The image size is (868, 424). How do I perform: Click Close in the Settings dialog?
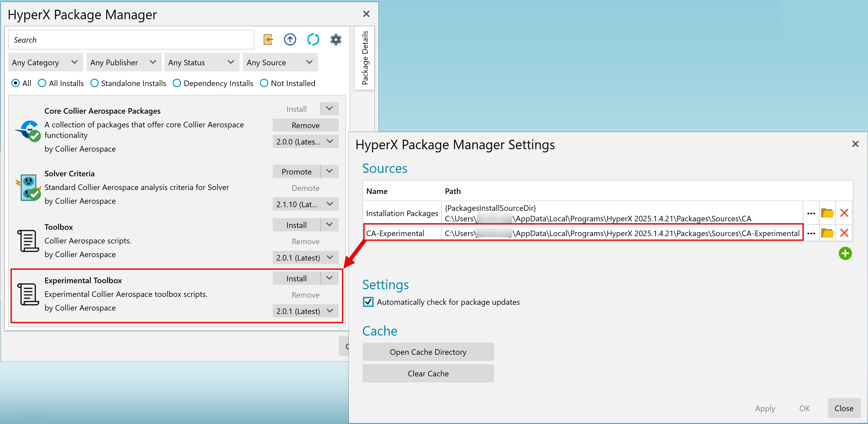pos(844,408)
